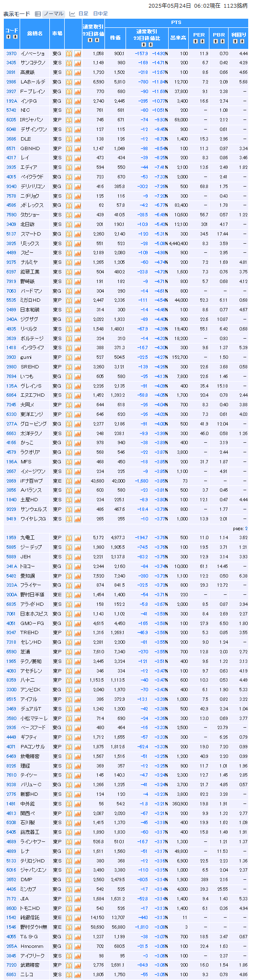Screen dimensions: 253x980
Task: Open stock code 2869 link
Action: coord(11,481)
